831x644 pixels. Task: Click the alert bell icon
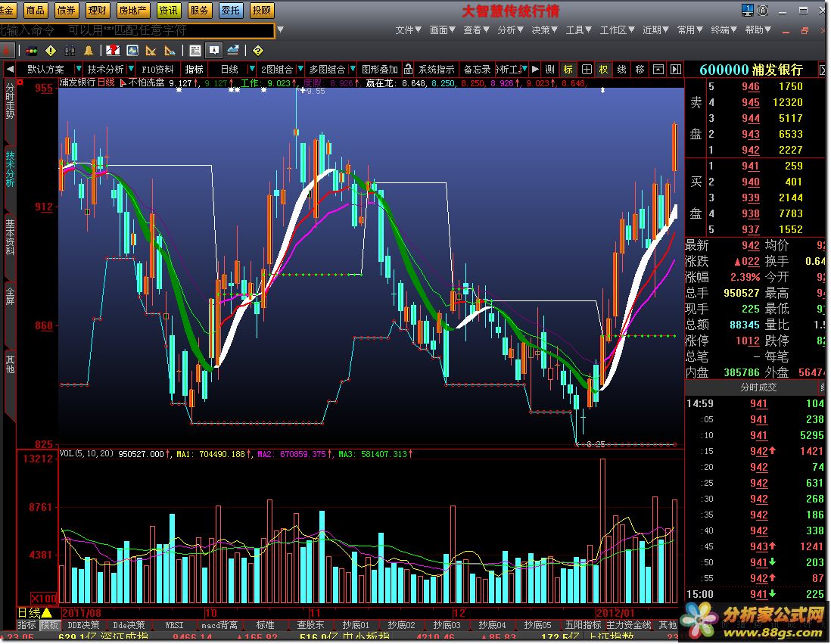pyautogui.click(x=89, y=51)
